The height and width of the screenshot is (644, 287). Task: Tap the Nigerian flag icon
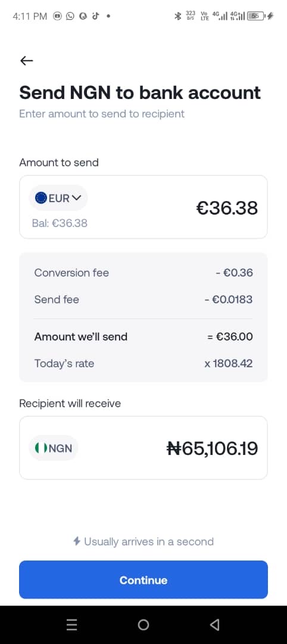click(x=41, y=448)
